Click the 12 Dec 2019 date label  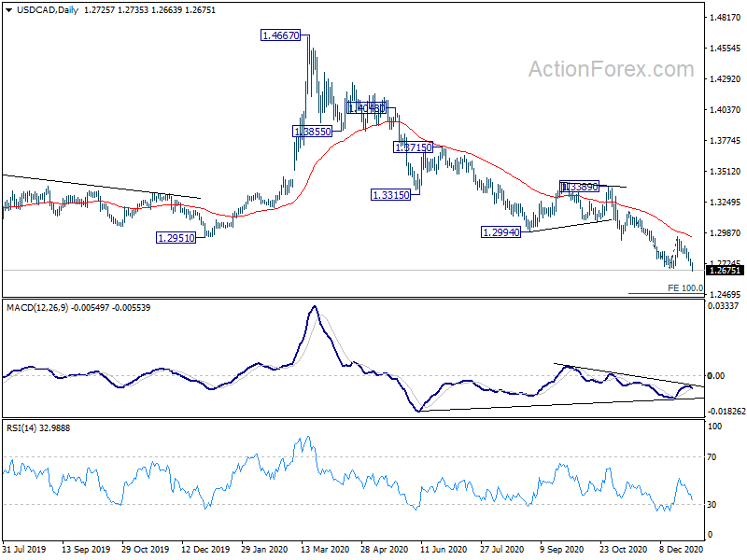point(205,549)
